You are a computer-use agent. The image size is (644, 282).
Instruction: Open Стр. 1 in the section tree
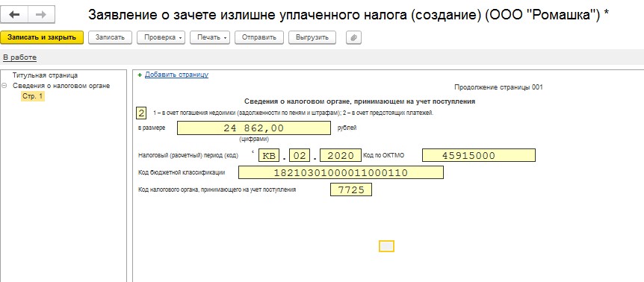pyautogui.click(x=32, y=96)
